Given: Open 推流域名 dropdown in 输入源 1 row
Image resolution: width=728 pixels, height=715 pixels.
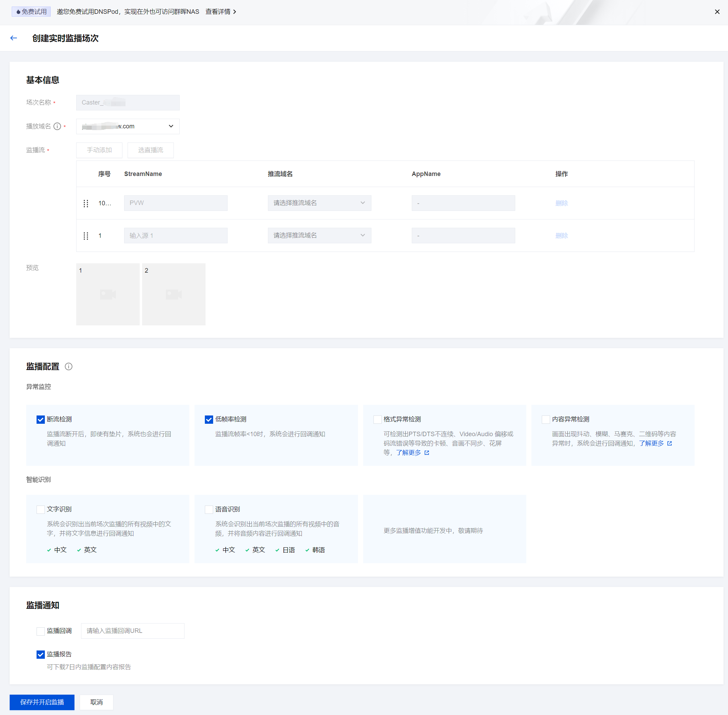Looking at the screenshot, I should tap(319, 235).
